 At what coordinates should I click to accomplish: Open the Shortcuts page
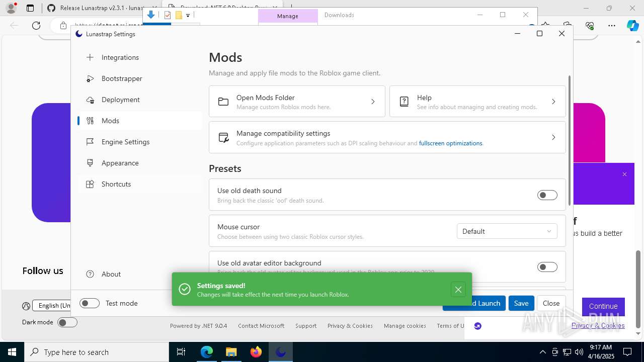[x=140, y=184]
